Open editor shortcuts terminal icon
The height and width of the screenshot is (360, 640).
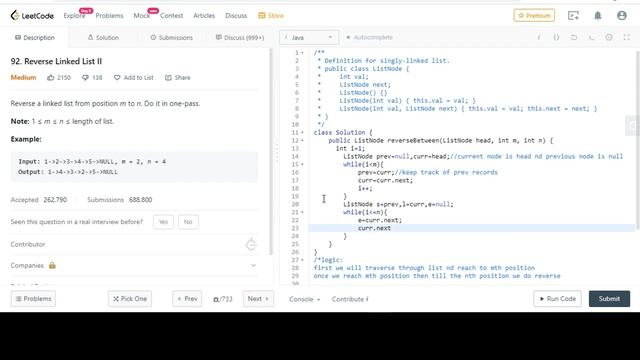tap(591, 37)
